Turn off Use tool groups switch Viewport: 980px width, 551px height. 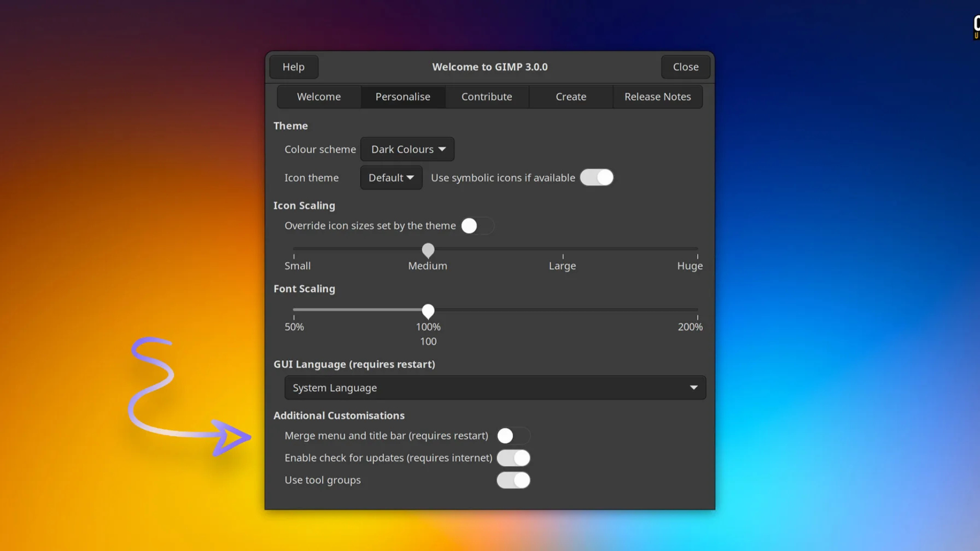(513, 480)
